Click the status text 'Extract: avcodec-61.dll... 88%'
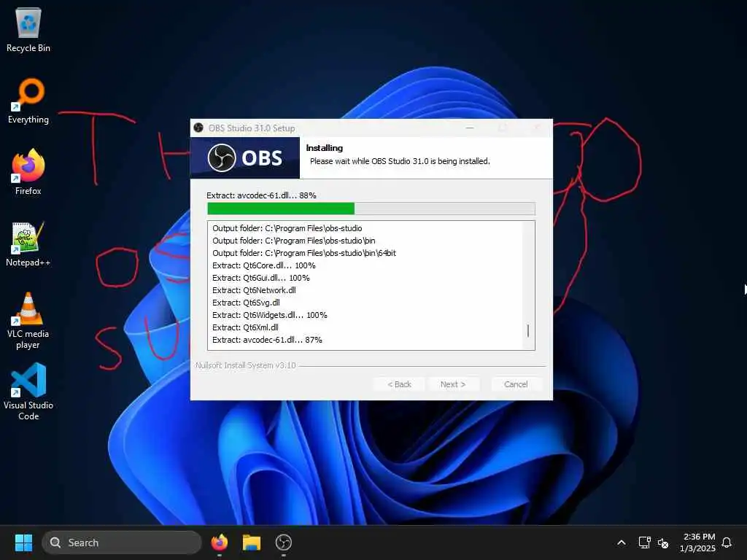The width and height of the screenshot is (747, 560). click(x=262, y=195)
